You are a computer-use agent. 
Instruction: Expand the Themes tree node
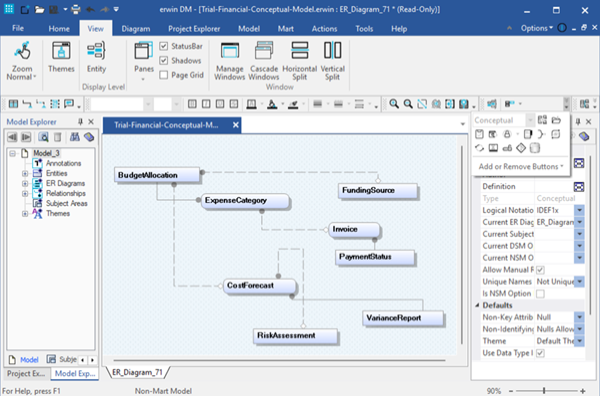point(25,213)
